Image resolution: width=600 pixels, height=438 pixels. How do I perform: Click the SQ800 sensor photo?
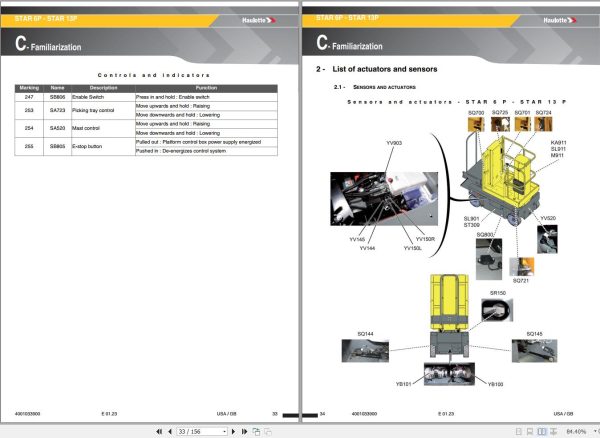click(x=489, y=259)
